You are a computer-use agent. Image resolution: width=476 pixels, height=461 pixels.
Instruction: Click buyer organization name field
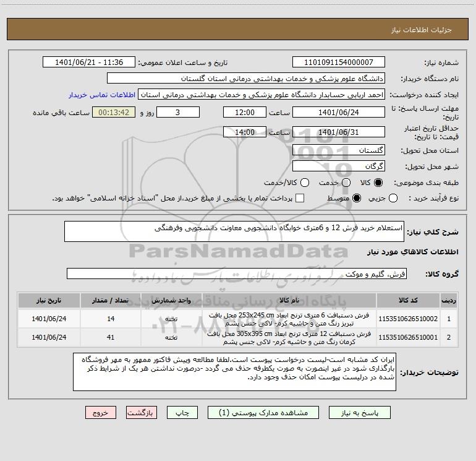coord(246,79)
